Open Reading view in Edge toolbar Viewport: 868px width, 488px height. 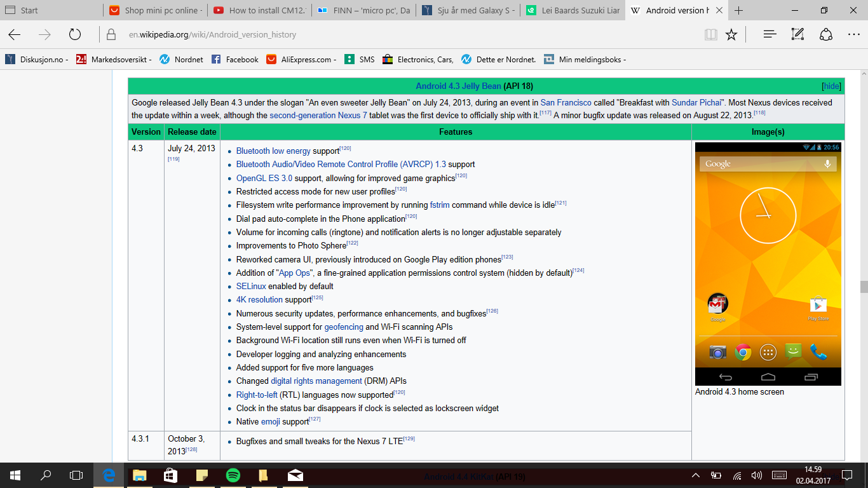click(710, 35)
